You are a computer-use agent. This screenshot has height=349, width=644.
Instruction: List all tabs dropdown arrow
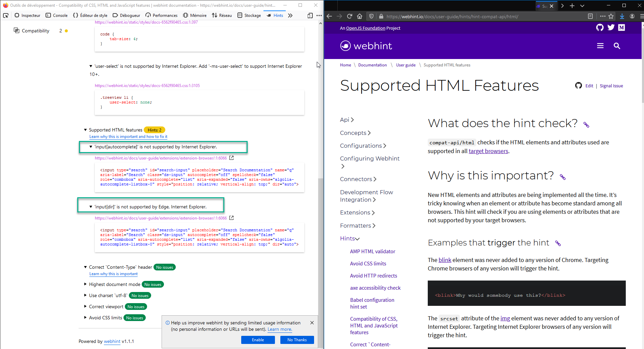point(582,6)
